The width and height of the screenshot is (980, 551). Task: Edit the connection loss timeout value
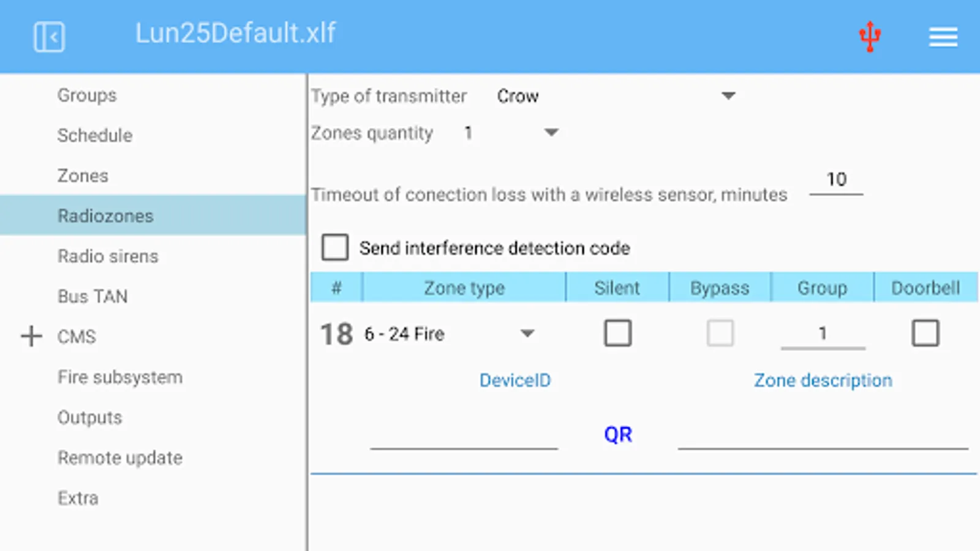[x=836, y=180]
